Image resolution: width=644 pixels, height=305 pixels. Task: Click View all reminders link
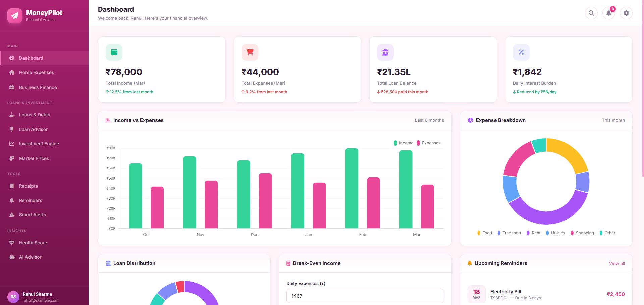[617, 264]
